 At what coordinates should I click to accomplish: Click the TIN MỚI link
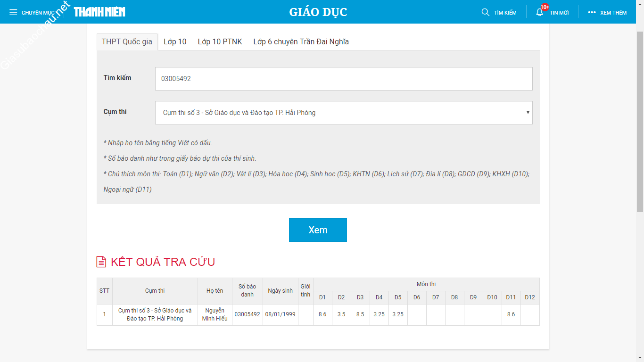point(559,13)
